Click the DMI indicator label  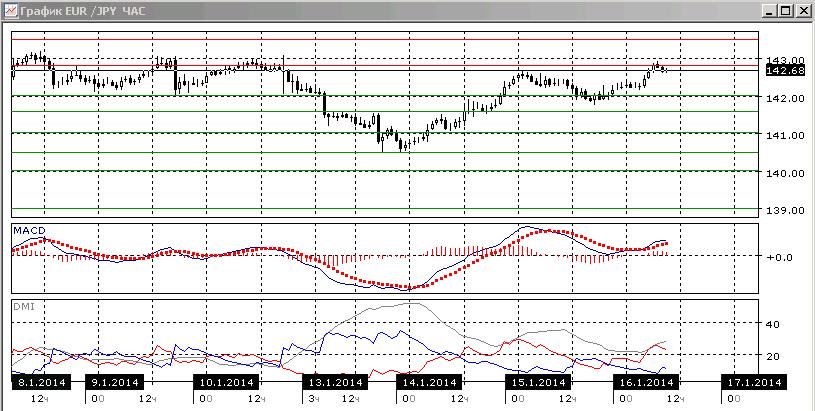(24, 307)
